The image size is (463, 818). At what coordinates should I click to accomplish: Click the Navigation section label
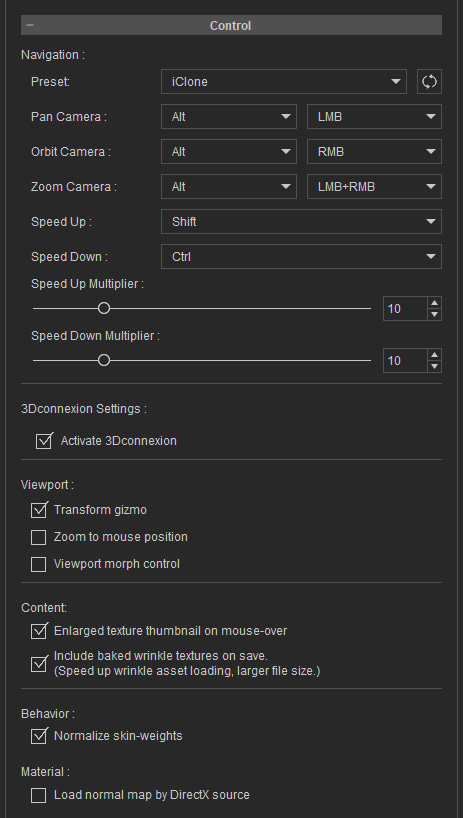tap(53, 55)
